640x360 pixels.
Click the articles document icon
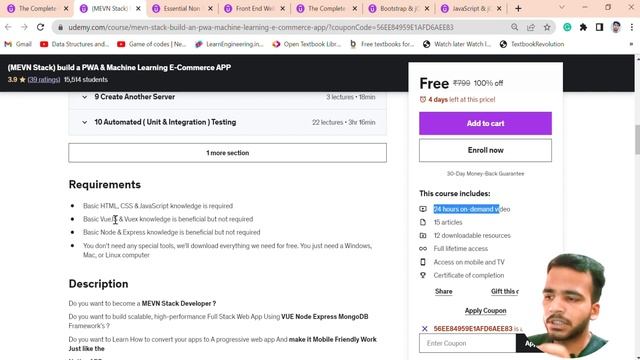pos(423,222)
